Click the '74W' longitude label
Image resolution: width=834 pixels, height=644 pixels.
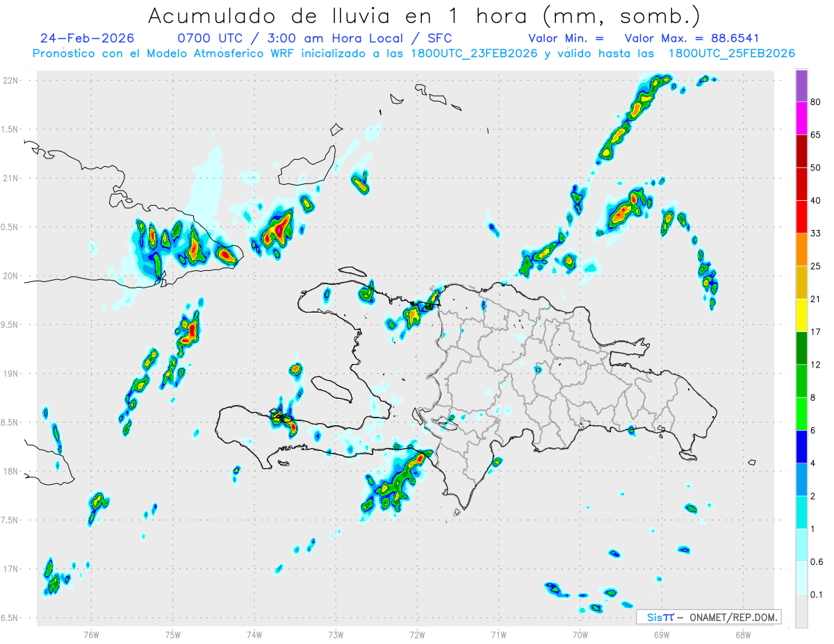(254, 634)
